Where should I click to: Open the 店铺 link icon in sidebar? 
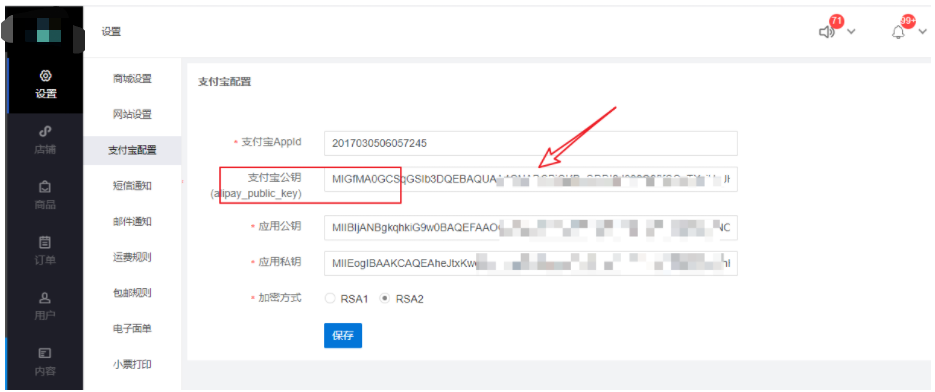[x=45, y=131]
